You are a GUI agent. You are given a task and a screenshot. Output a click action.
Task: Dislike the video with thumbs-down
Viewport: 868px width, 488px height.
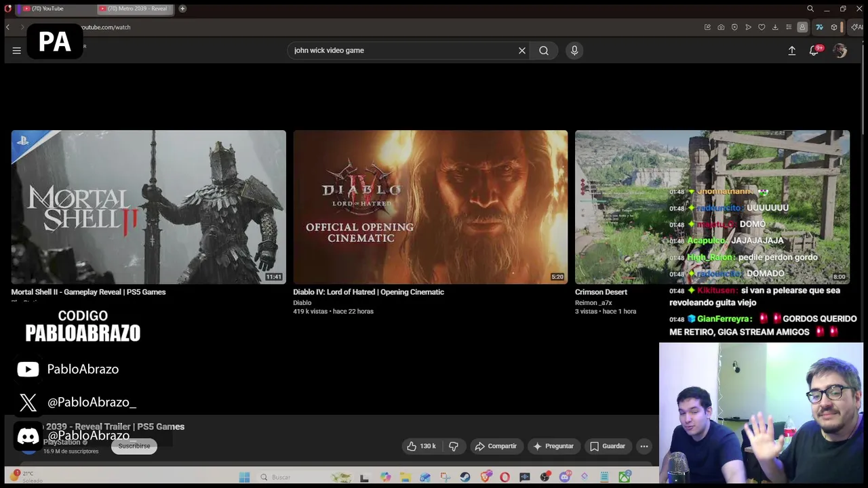tap(454, 446)
